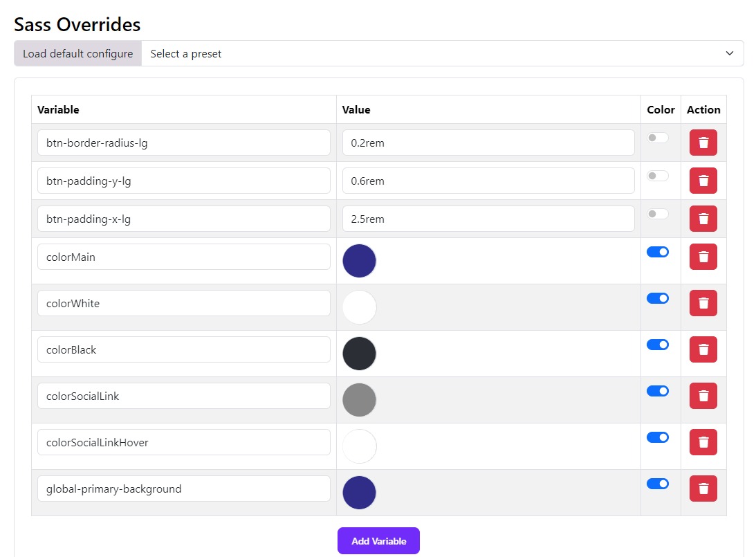
Task: Turn off color switch for colorSocialLinkHover
Action: click(x=658, y=437)
